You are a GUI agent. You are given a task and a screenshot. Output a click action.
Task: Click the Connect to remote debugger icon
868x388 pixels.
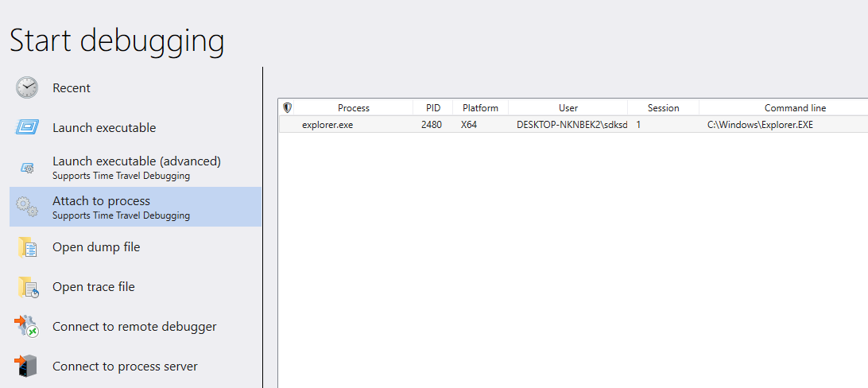pyautogui.click(x=26, y=327)
